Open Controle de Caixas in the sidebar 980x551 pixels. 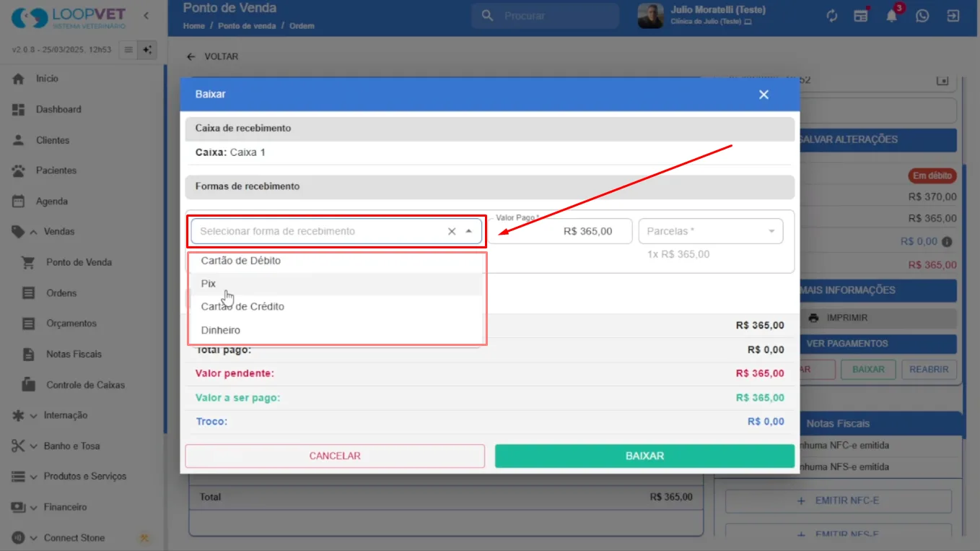click(x=85, y=385)
